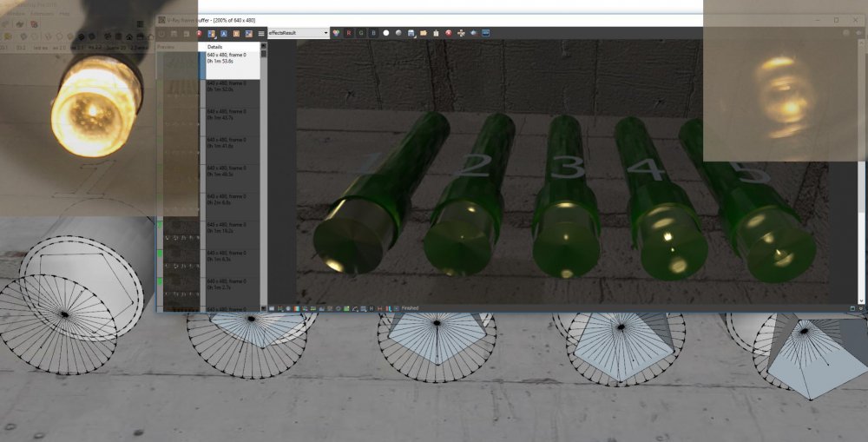Toggle the green channel button
Image resolution: width=868 pixels, height=442 pixels.
coord(361,33)
